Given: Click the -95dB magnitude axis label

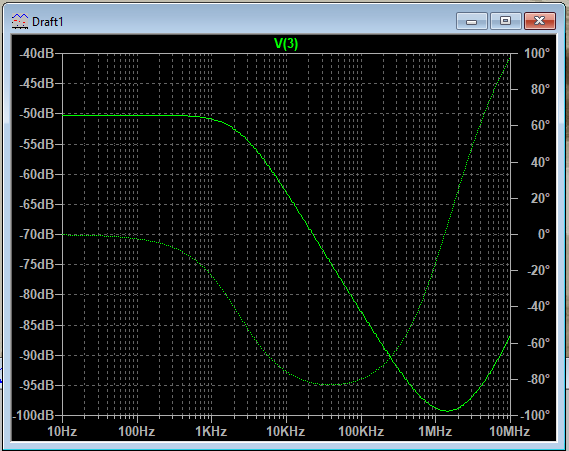Looking at the screenshot, I should [36, 385].
